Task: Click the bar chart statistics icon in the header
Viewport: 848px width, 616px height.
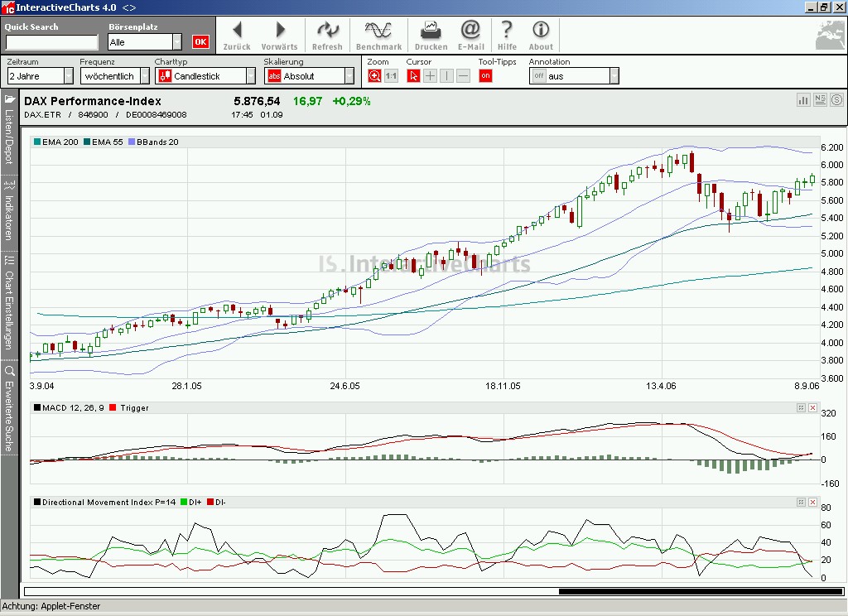Action: click(x=803, y=99)
